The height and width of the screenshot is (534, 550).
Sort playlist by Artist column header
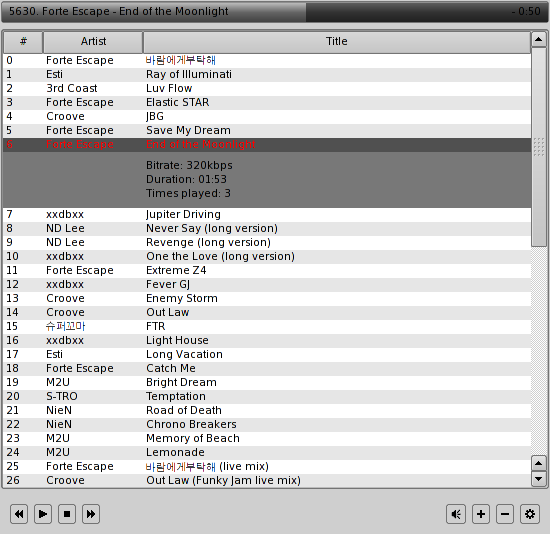[x=93, y=41]
